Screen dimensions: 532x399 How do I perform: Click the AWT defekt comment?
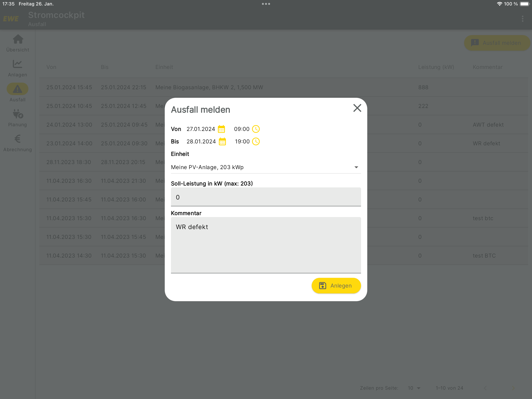tap(488, 125)
